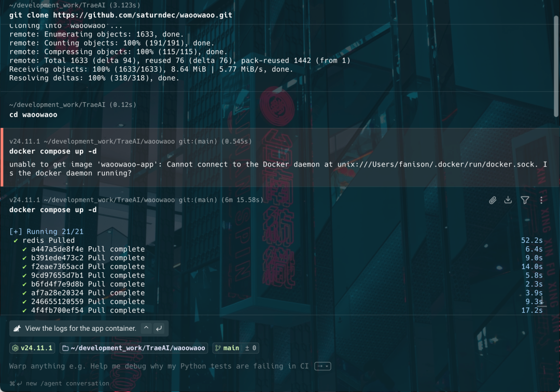Click the paperclip attachment icon on the block toolbar
Screen dimensions: 560x392
coord(492,200)
